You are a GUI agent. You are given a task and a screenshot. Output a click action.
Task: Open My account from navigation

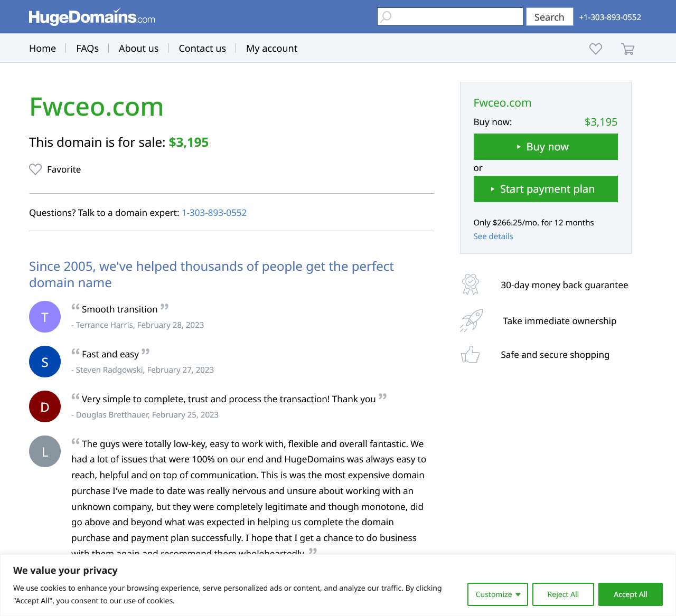(271, 49)
